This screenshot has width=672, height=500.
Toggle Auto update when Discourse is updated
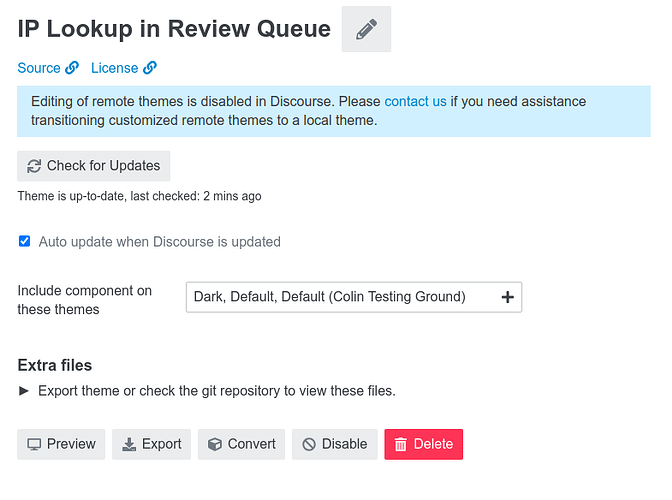pyautogui.click(x=24, y=241)
